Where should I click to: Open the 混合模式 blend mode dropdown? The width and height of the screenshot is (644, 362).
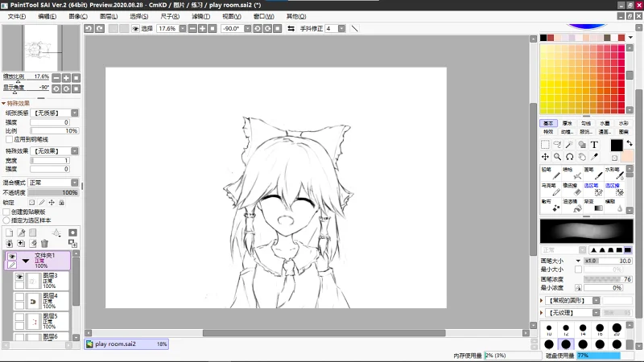point(75,183)
